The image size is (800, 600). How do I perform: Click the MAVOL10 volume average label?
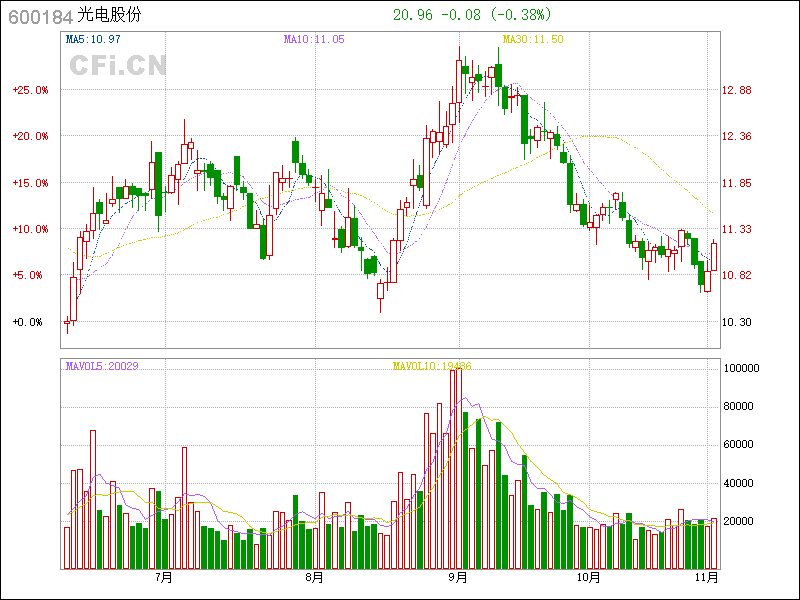click(432, 366)
